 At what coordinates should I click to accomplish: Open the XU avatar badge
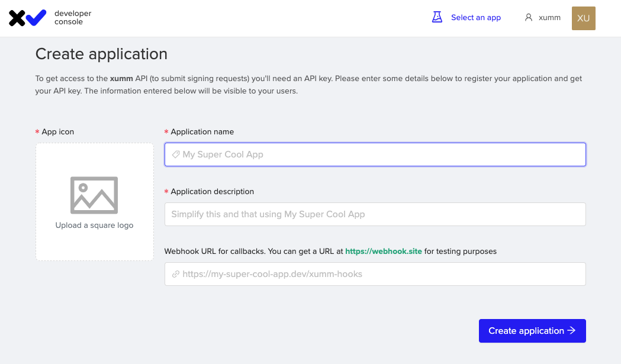point(583,18)
